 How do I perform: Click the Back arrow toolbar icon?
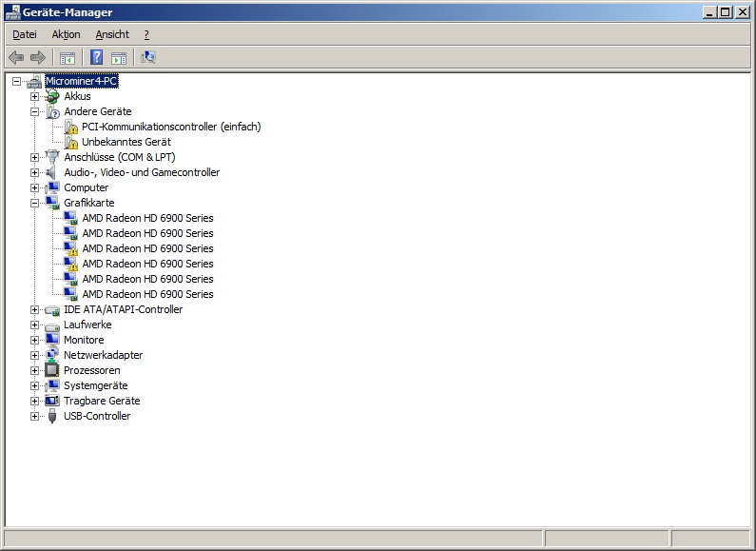(16, 58)
